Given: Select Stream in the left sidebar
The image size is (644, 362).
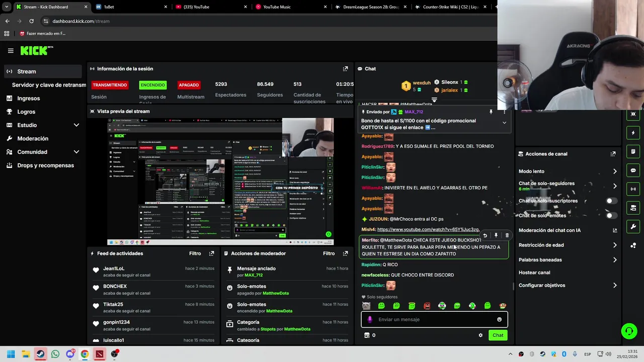Looking at the screenshot, I should (42, 71).
